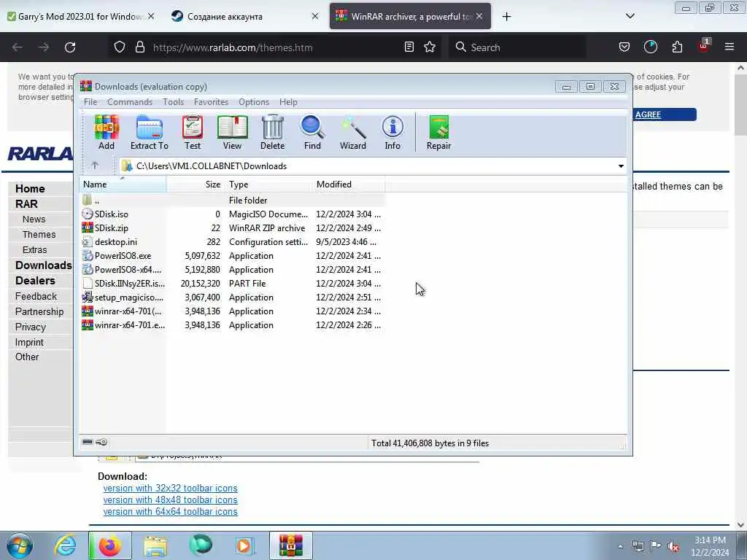Open Feedback link in sidebar
Image resolution: width=747 pixels, height=560 pixels.
(x=36, y=296)
